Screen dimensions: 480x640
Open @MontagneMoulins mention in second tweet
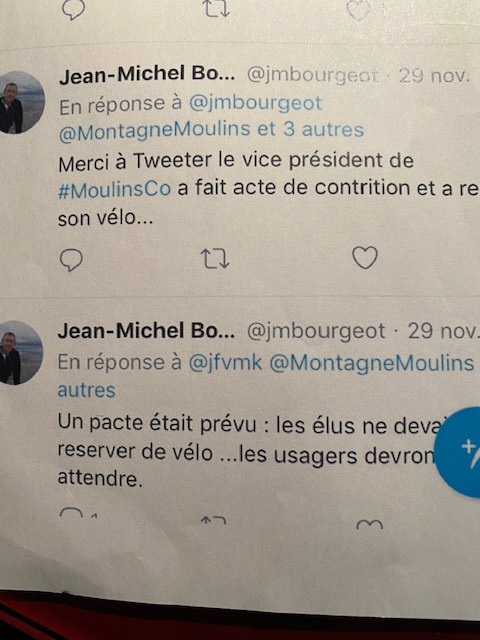coord(372,363)
